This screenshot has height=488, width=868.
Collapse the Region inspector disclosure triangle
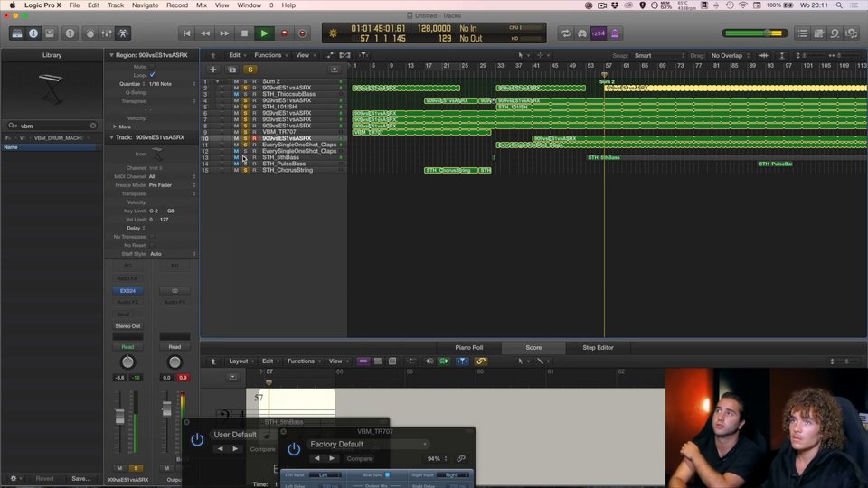pyautogui.click(x=111, y=55)
